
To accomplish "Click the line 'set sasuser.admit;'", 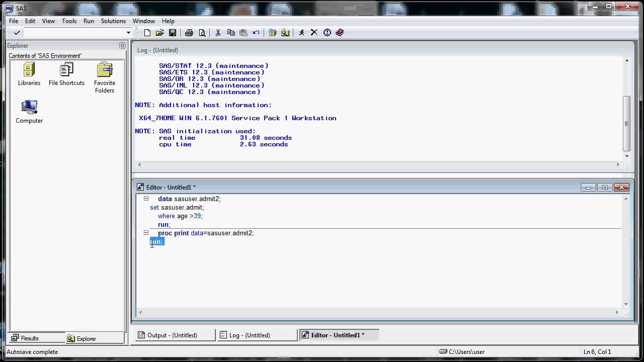I will [x=177, y=207].
